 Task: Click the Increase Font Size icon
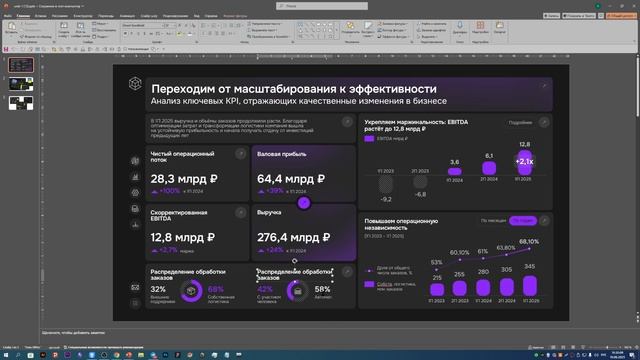pos(180,25)
